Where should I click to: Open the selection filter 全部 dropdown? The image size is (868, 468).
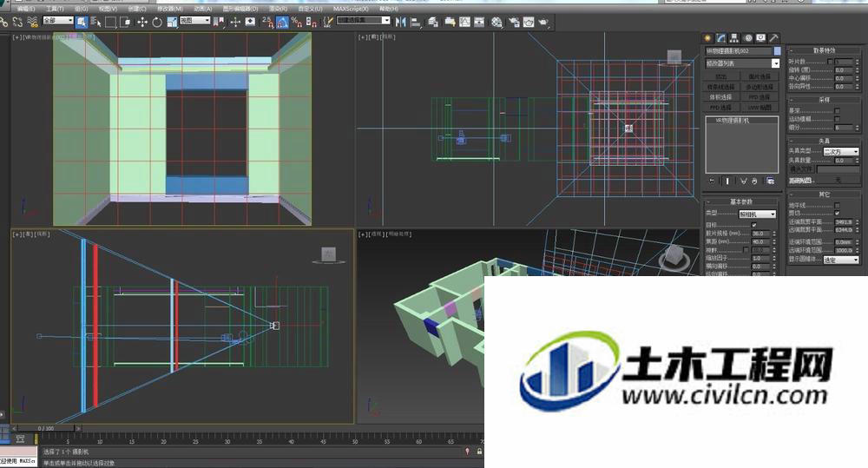pos(58,20)
